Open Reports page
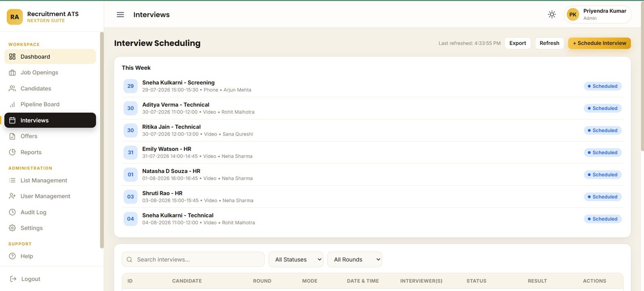644x291 pixels. (50, 152)
